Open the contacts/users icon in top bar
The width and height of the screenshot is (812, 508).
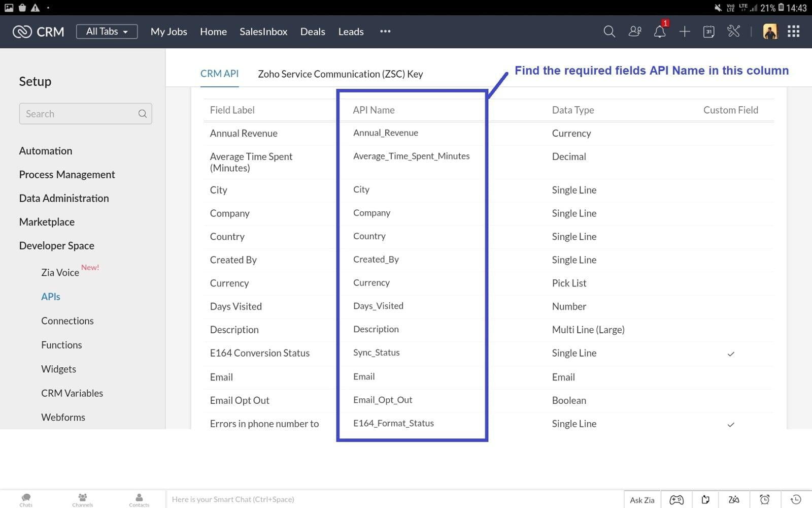coord(635,31)
